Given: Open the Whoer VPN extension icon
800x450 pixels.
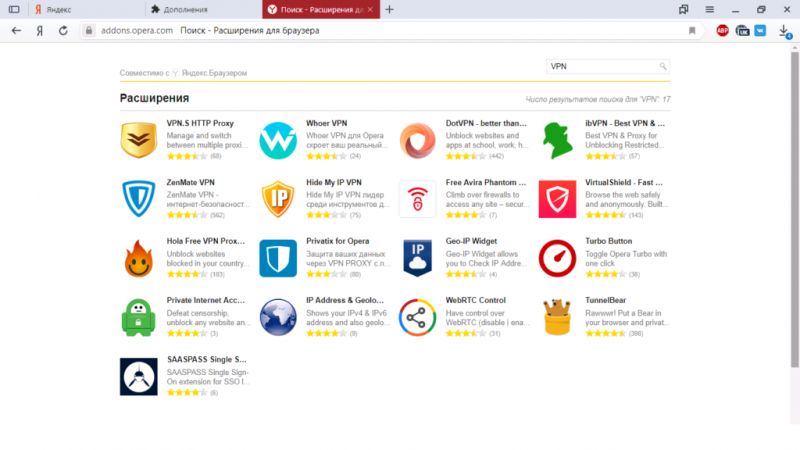Looking at the screenshot, I should click(x=278, y=140).
